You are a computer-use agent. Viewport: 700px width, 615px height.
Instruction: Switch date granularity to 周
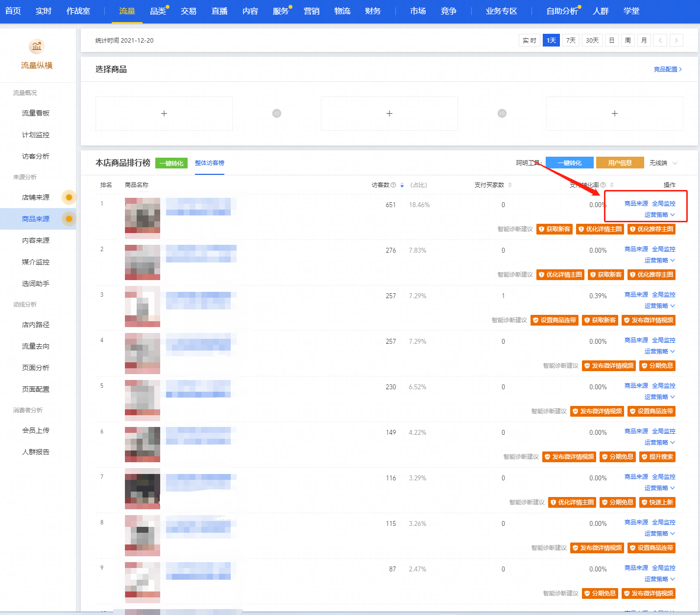click(628, 40)
